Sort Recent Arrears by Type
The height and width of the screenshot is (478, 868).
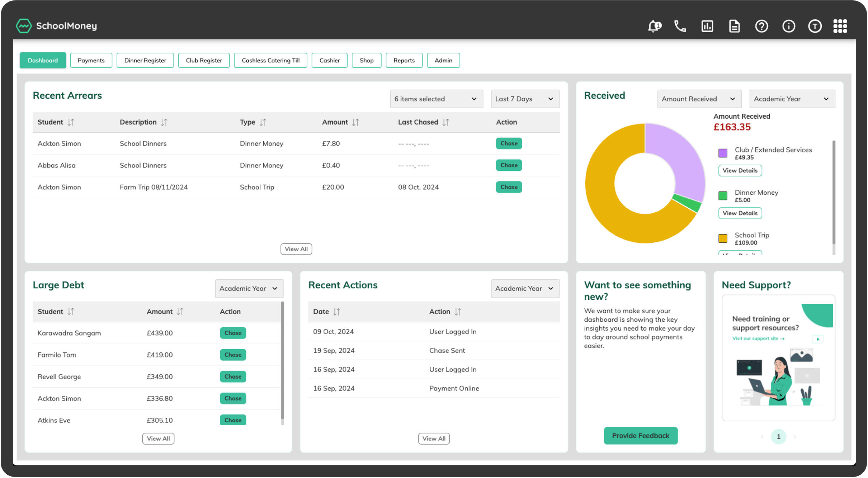pyautogui.click(x=263, y=122)
